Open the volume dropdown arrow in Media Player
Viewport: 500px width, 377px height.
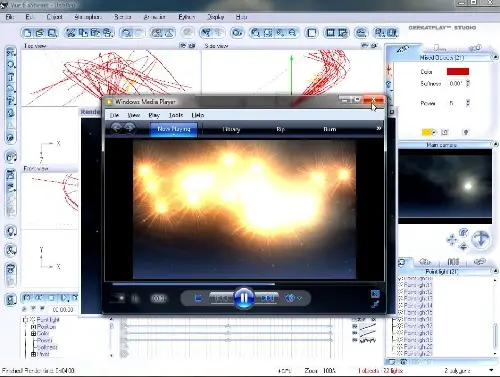tap(299, 298)
